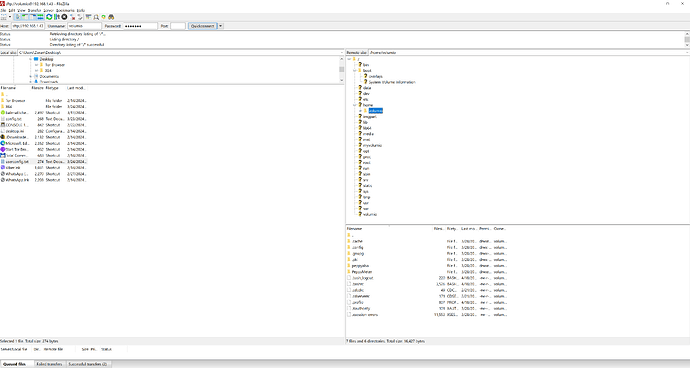Toggle the message log display
The height and width of the screenshot is (368, 690).
[18, 17]
